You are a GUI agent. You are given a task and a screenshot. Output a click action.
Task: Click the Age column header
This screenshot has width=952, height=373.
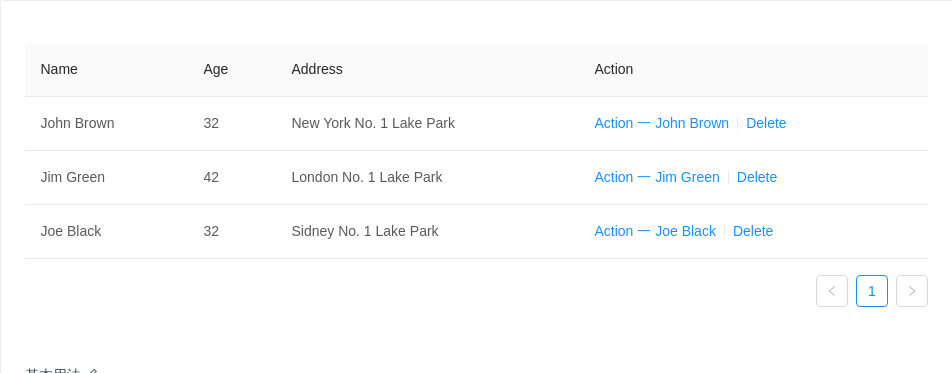click(x=216, y=69)
